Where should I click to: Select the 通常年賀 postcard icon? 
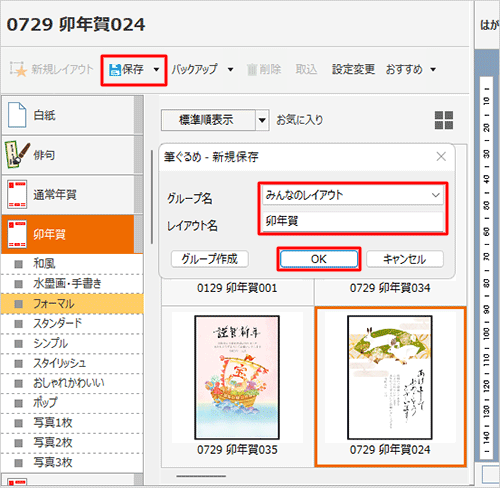(17, 195)
